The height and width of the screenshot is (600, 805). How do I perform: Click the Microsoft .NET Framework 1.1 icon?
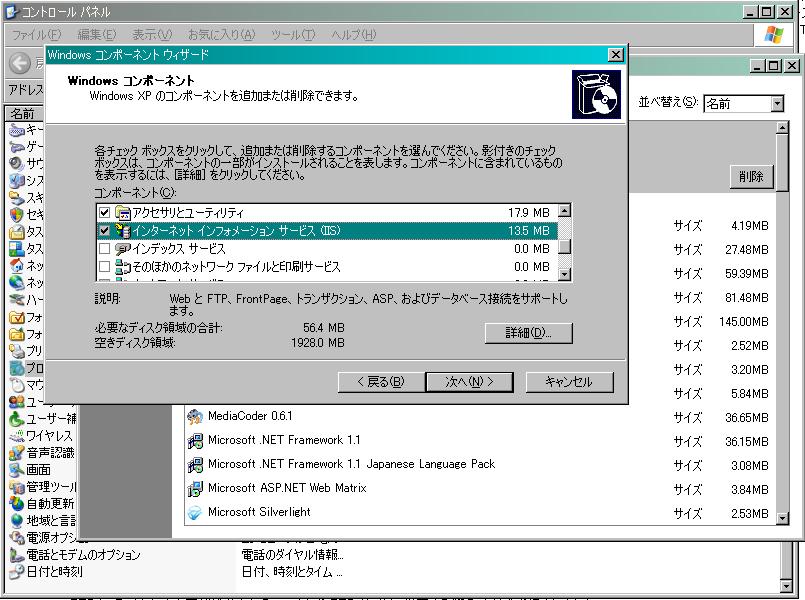pos(195,440)
